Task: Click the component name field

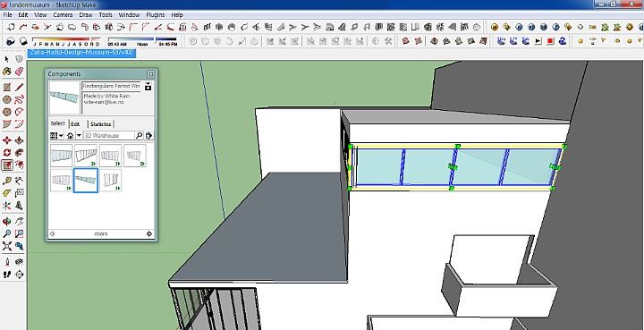Action: [x=111, y=86]
